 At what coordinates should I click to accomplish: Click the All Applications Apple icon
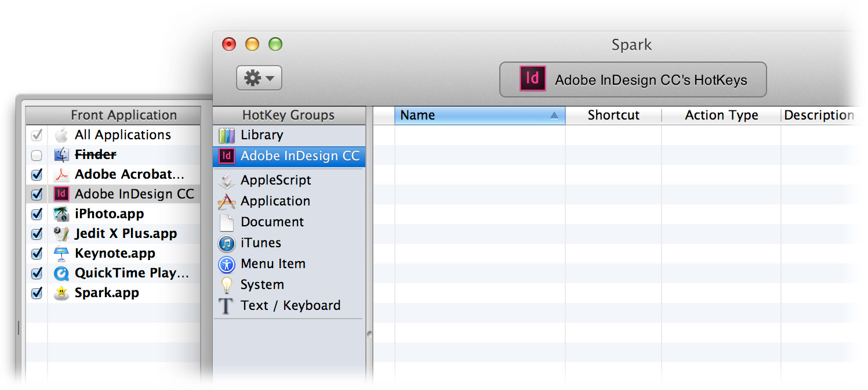tap(61, 135)
